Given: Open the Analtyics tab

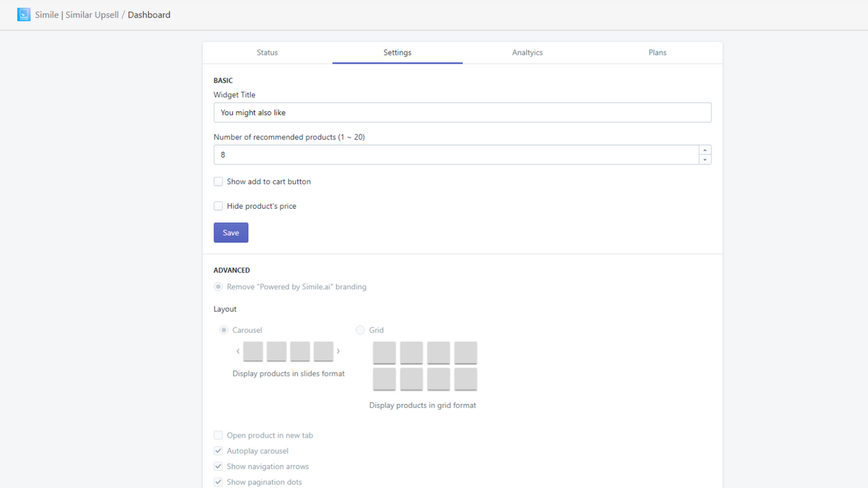Looking at the screenshot, I should click(528, 52).
